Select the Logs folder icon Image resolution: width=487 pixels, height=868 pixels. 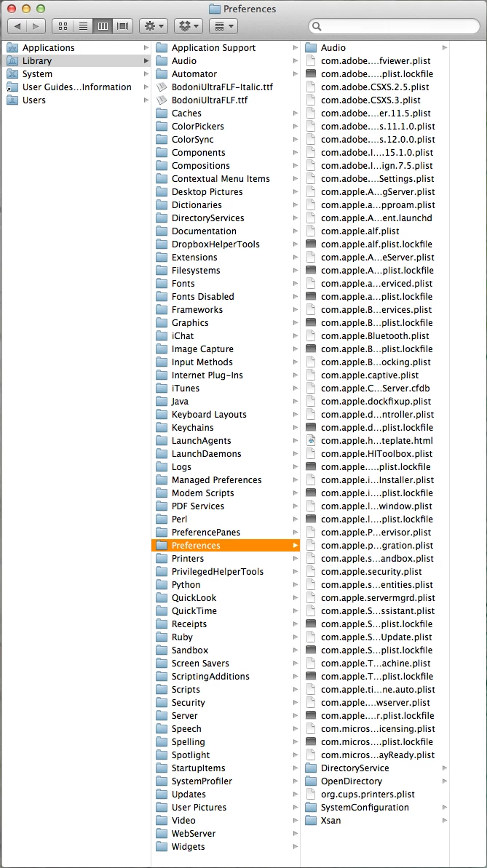(x=161, y=466)
